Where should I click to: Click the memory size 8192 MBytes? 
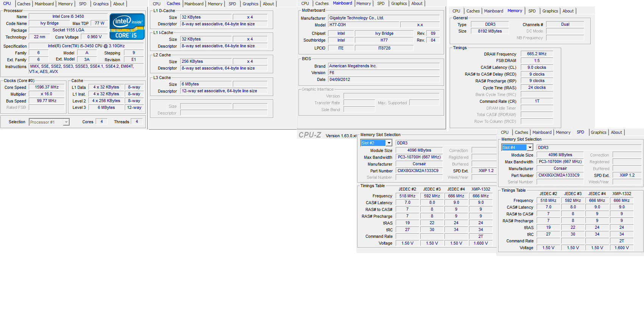tap(490, 31)
